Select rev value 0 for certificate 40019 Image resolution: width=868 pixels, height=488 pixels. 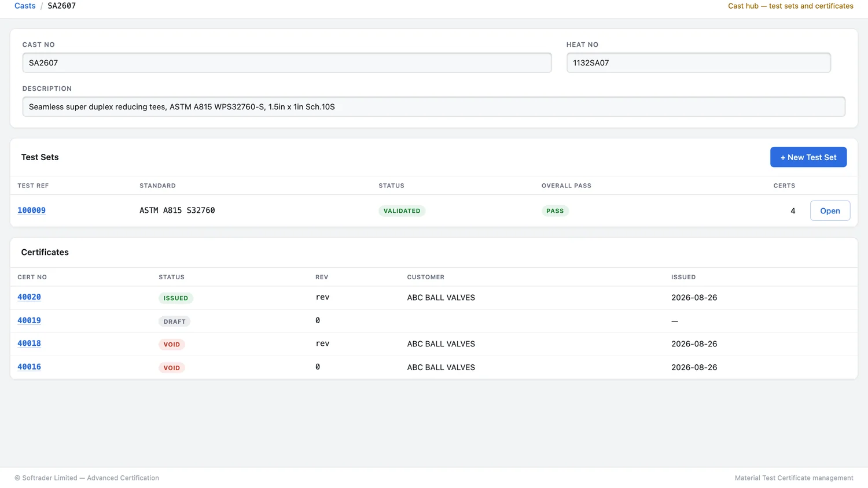tap(318, 320)
